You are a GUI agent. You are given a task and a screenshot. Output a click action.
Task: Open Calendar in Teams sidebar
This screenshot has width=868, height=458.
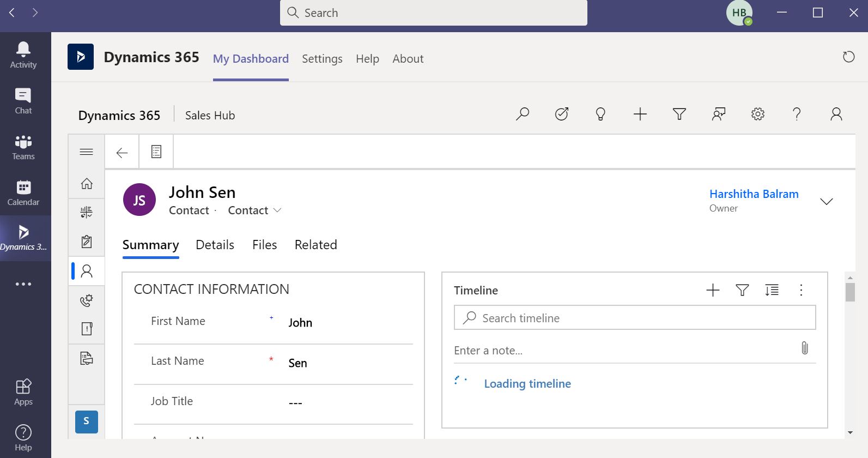point(23,192)
